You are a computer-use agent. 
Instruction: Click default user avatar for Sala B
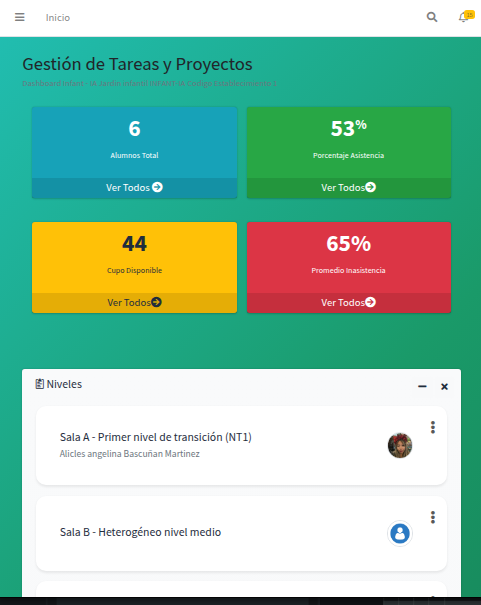pos(400,533)
